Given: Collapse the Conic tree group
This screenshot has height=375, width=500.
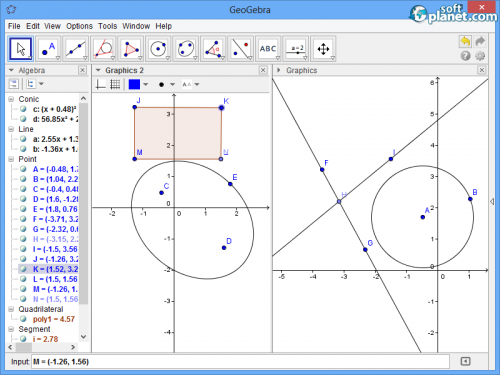Looking at the screenshot, I should (x=11, y=99).
